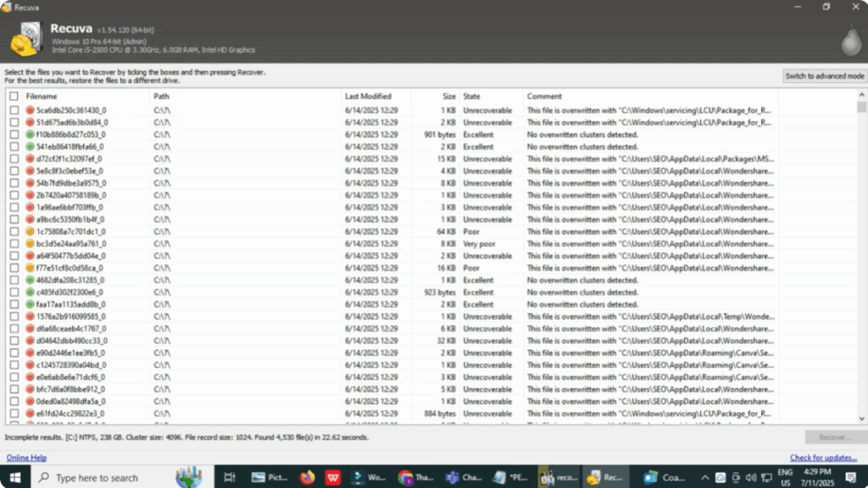
Task: Click the Windows search box
Action: [x=102, y=477]
